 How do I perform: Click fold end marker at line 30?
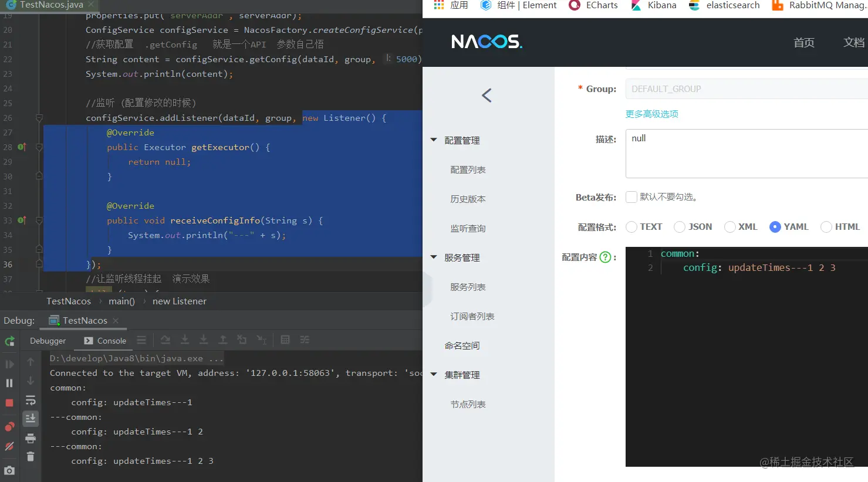(x=39, y=176)
